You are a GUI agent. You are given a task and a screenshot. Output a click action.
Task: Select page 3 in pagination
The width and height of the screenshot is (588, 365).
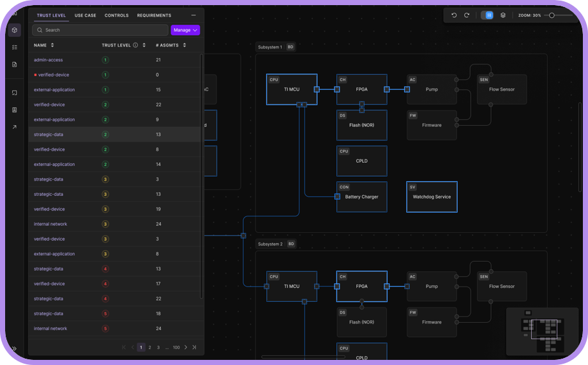point(158,347)
